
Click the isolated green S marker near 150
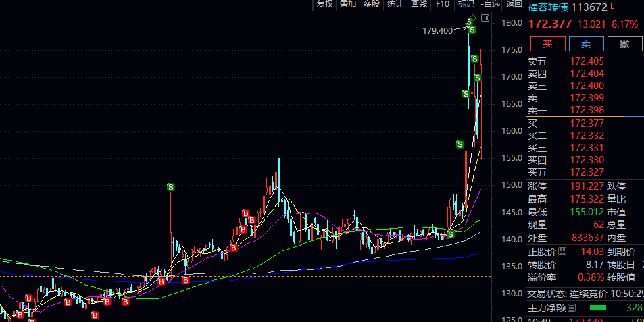pos(171,187)
